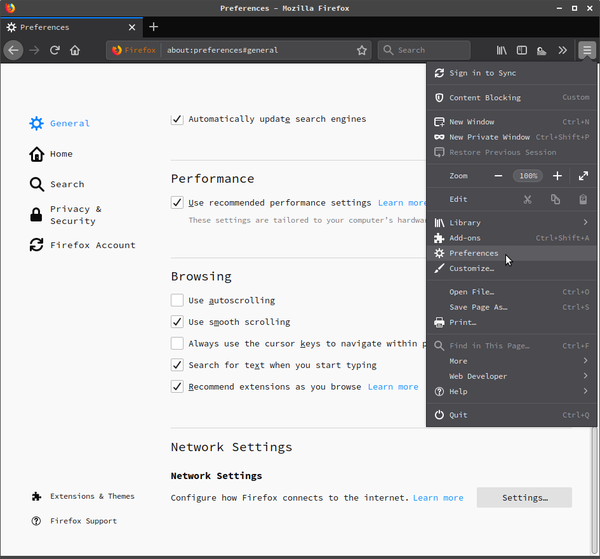600x559 pixels.
Task: Reload the current page
Action: 55,50
